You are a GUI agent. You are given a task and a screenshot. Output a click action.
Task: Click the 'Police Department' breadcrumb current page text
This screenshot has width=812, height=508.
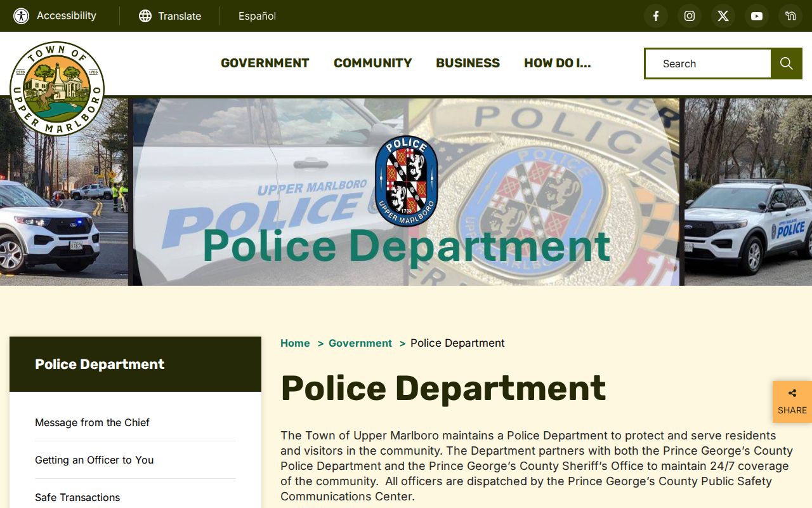(x=457, y=343)
